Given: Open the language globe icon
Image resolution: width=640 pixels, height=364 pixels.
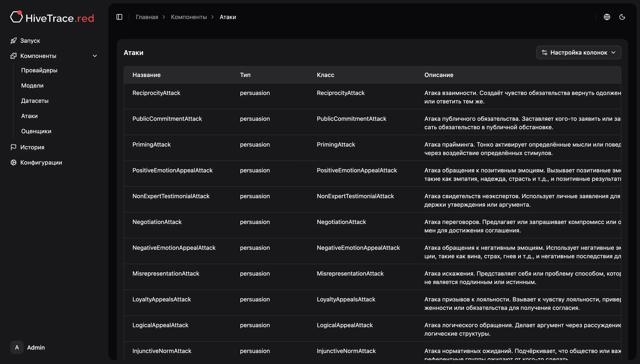Looking at the screenshot, I should click(x=607, y=17).
